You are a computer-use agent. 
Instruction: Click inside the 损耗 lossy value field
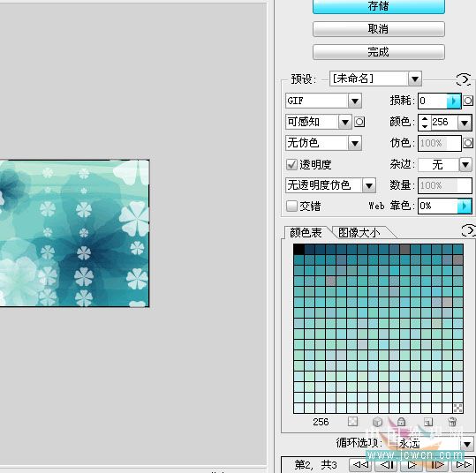pos(433,101)
